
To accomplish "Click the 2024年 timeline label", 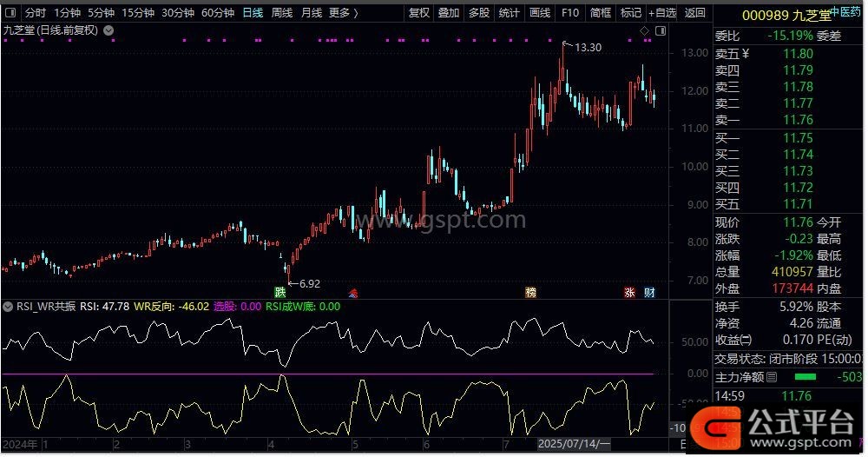I will tap(21, 444).
